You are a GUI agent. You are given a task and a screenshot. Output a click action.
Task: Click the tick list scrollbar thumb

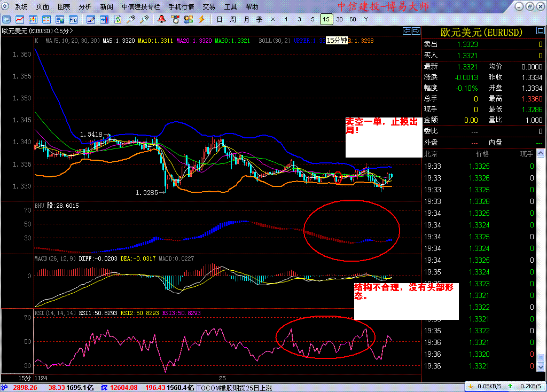[541, 358]
